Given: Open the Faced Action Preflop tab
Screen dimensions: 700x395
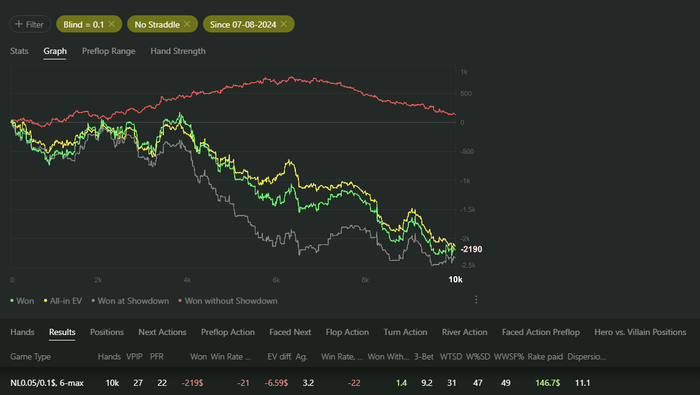Looking at the screenshot, I should coord(541,332).
